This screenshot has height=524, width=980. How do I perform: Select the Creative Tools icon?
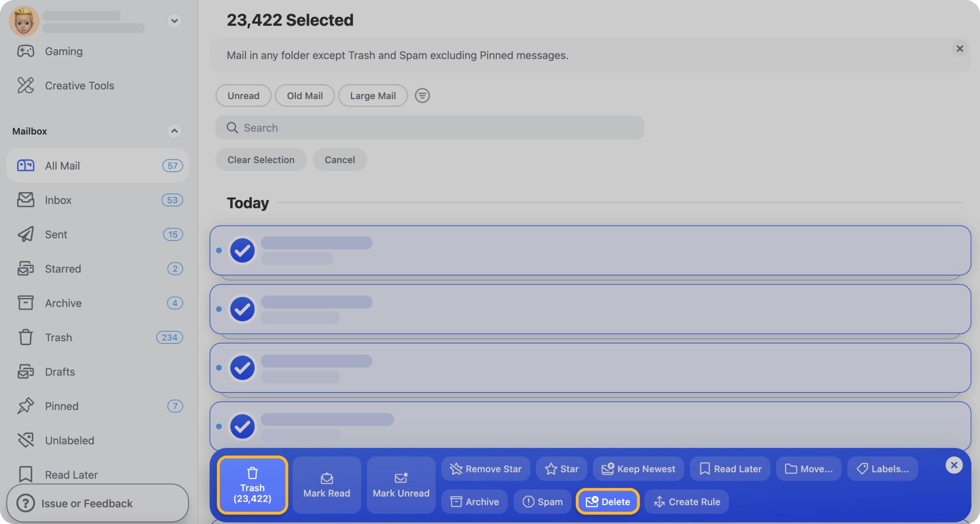tap(25, 85)
